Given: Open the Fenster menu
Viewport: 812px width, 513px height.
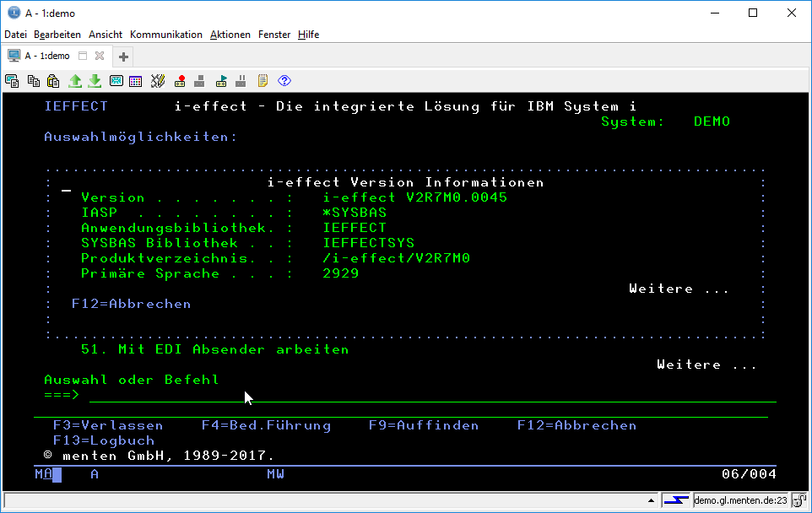Looking at the screenshot, I should click(x=274, y=35).
